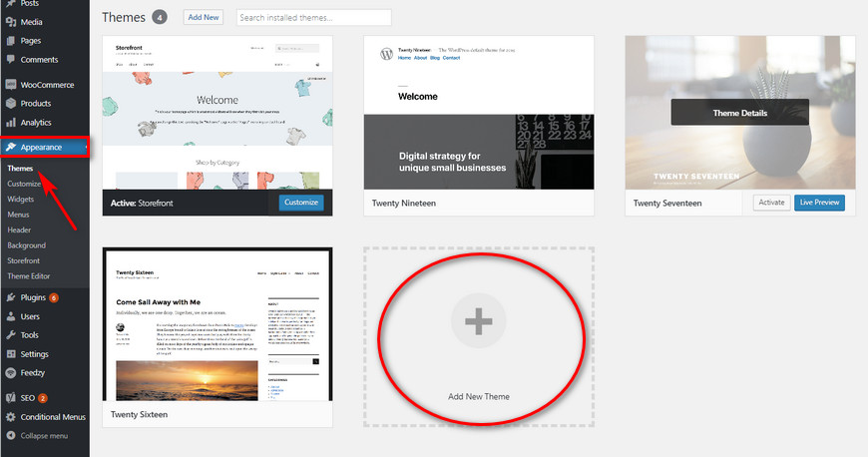The image size is (868, 457).
Task: Click the Feedzy icon in sidebar
Action: [11, 372]
